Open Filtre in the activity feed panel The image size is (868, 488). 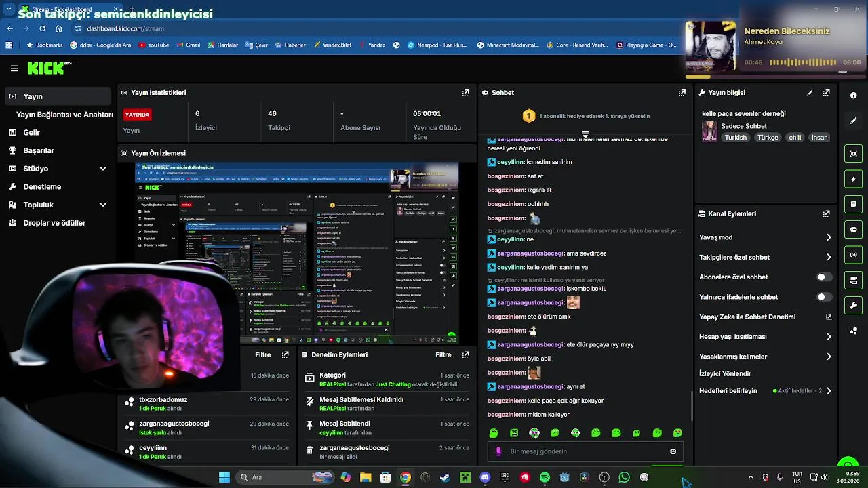click(x=262, y=354)
